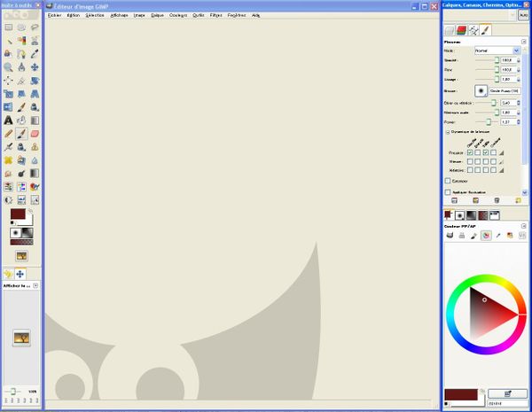
Task: Open the Fichier menu
Action: click(55, 15)
